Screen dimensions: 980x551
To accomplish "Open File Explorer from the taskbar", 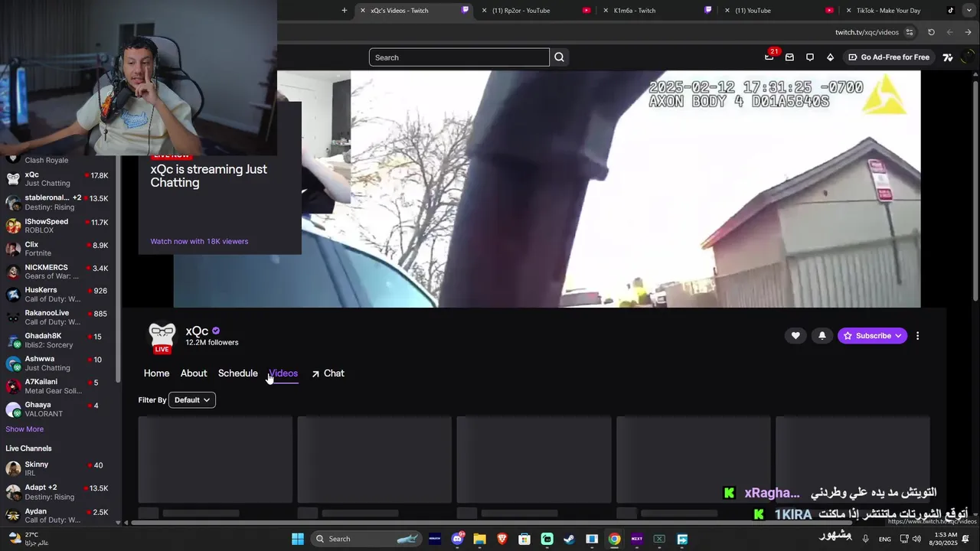I will [x=479, y=539].
